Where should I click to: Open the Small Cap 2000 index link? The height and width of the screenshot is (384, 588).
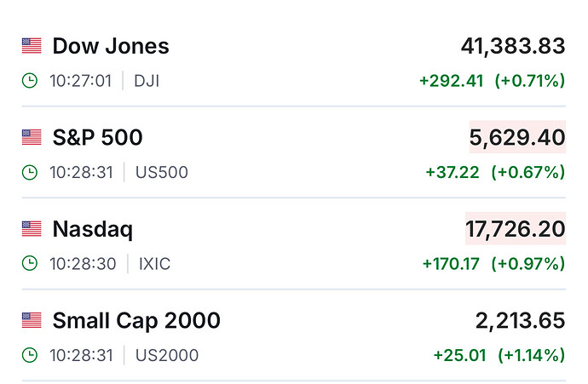(136, 321)
